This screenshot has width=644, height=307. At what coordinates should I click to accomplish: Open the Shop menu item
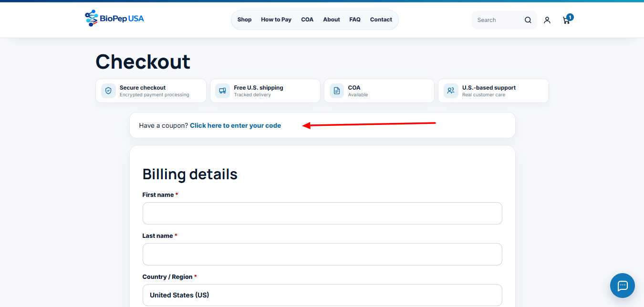pos(244,20)
